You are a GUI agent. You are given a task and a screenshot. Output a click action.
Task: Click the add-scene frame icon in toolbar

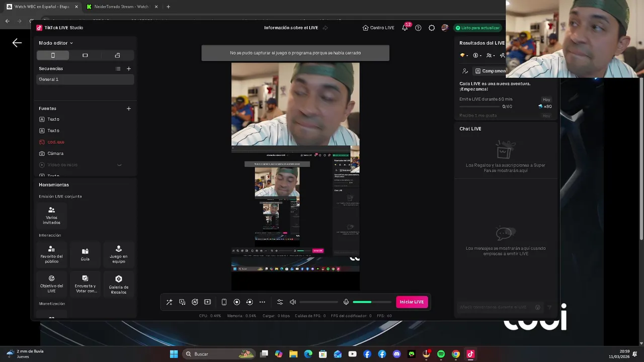(x=207, y=302)
